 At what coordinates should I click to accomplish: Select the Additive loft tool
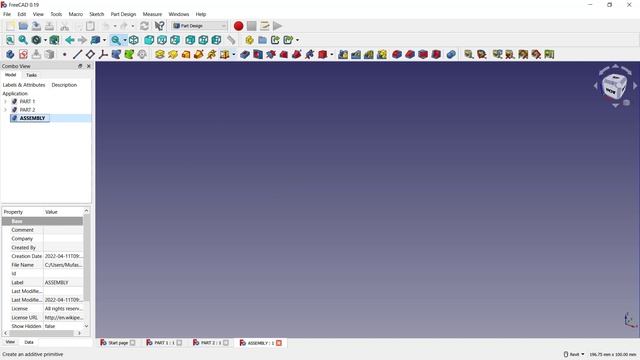click(x=186, y=54)
